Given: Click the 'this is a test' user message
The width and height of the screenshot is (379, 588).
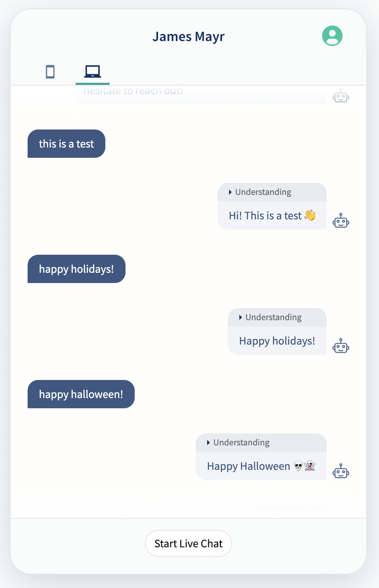Looking at the screenshot, I should click(x=66, y=144).
